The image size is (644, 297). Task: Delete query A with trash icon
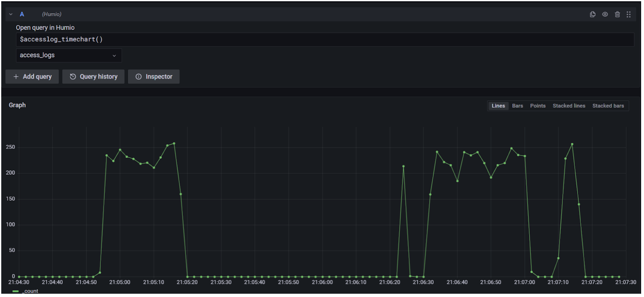617,14
